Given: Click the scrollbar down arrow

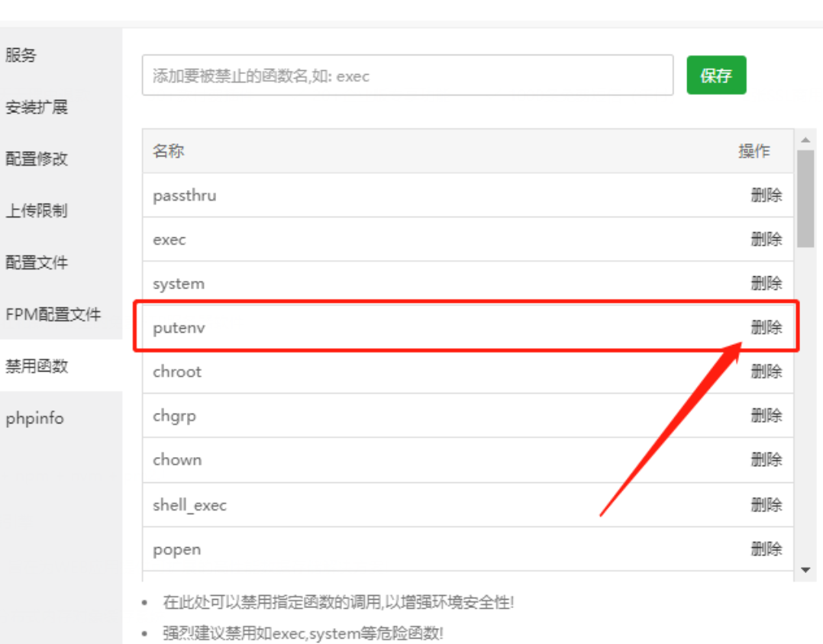Looking at the screenshot, I should (x=805, y=570).
